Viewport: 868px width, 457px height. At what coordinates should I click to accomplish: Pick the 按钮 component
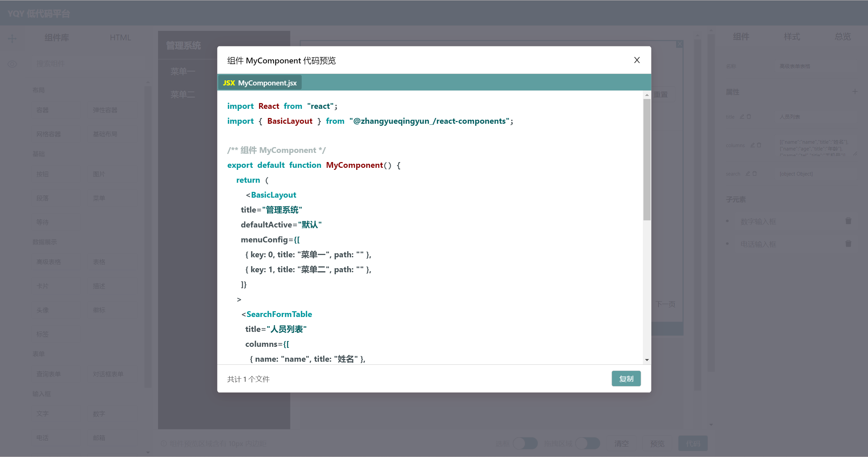56,174
